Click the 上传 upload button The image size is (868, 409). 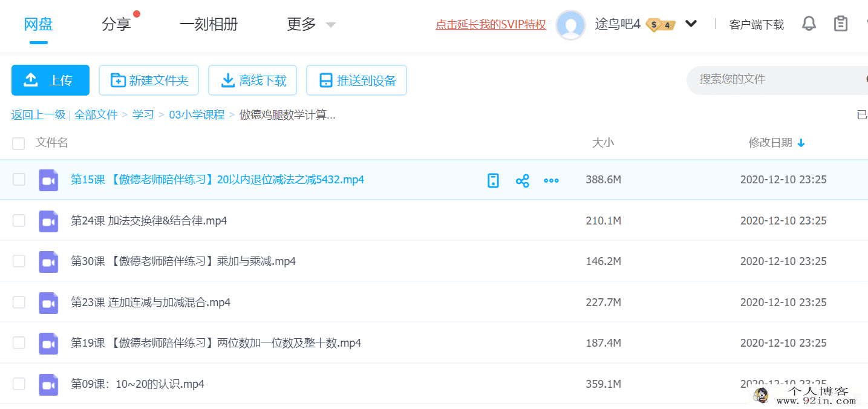pyautogui.click(x=50, y=80)
